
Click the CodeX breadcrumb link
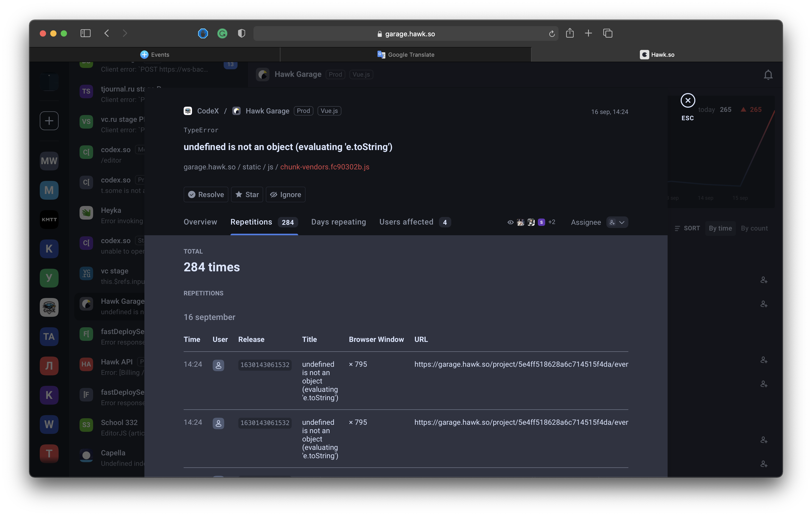pos(201,111)
